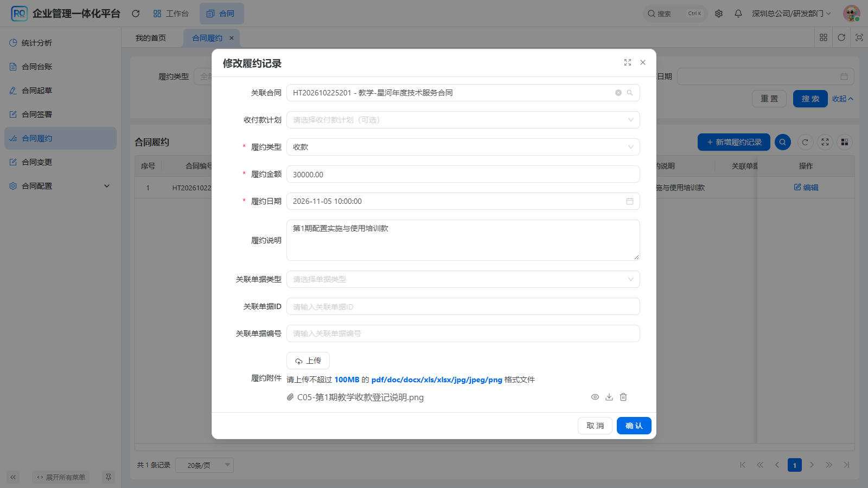The image size is (868, 488).
Task: Click 新增履约记录 button
Action: (734, 142)
